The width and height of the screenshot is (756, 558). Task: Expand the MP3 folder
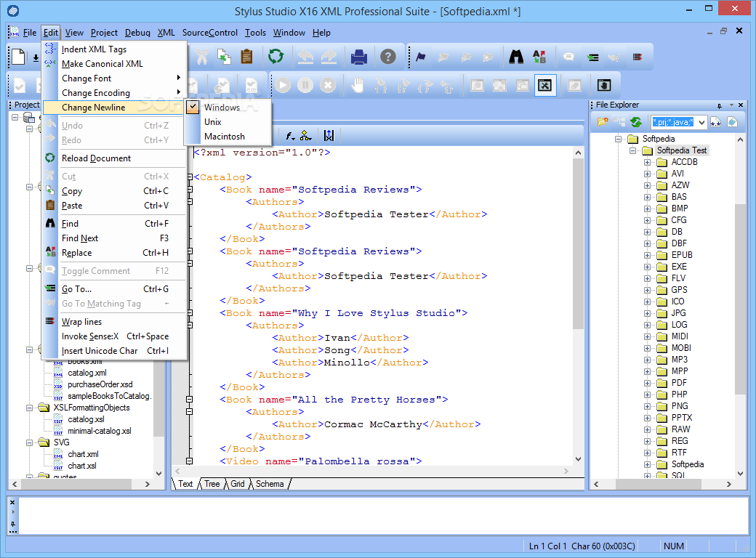(x=648, y=360)
